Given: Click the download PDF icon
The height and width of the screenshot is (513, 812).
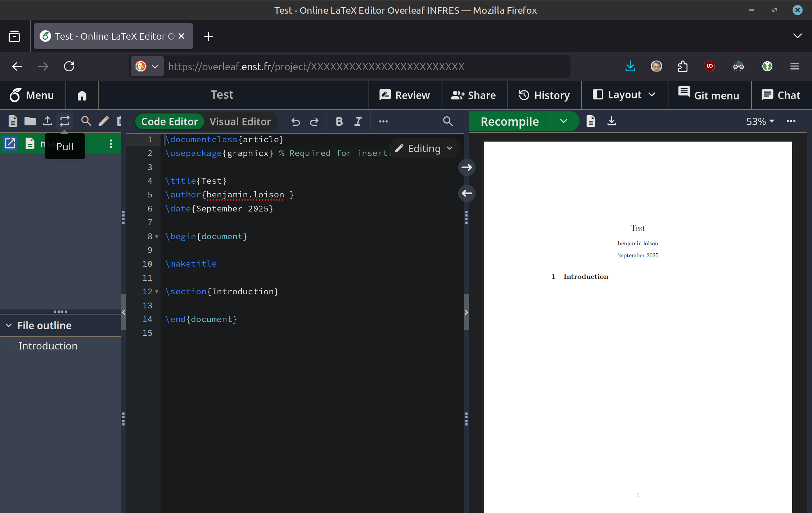Looking at the screenshot, I should coord(612,121).
